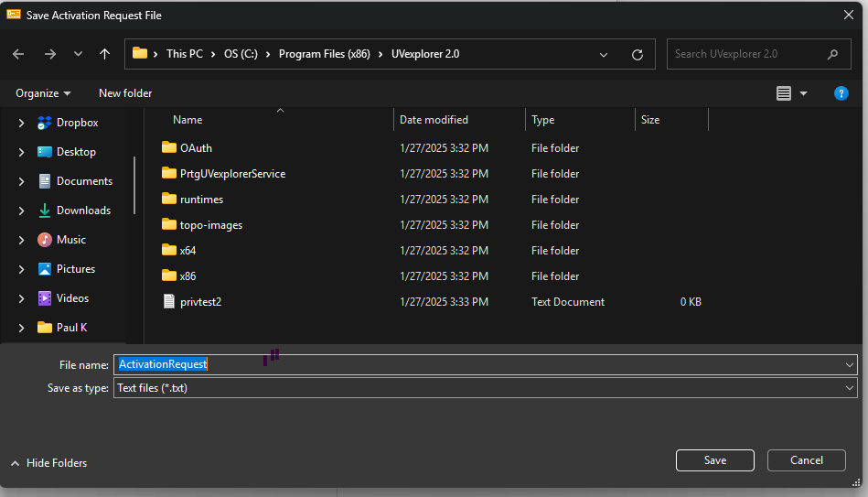Sort by Name column header
Image resolution: width=868 pixels, height=497 pixels.
188,120
